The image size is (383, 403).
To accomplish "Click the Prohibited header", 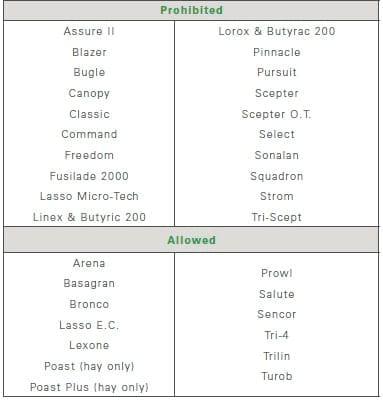I will tap(191, 10).
